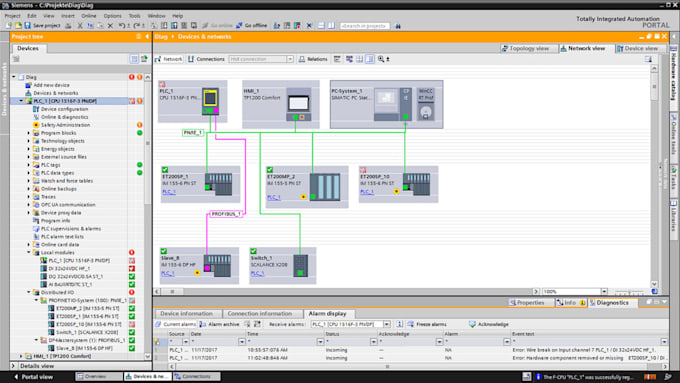Click the PC-System_1 device block
This screenshot has width=680, height=383.
click(386, 104)
